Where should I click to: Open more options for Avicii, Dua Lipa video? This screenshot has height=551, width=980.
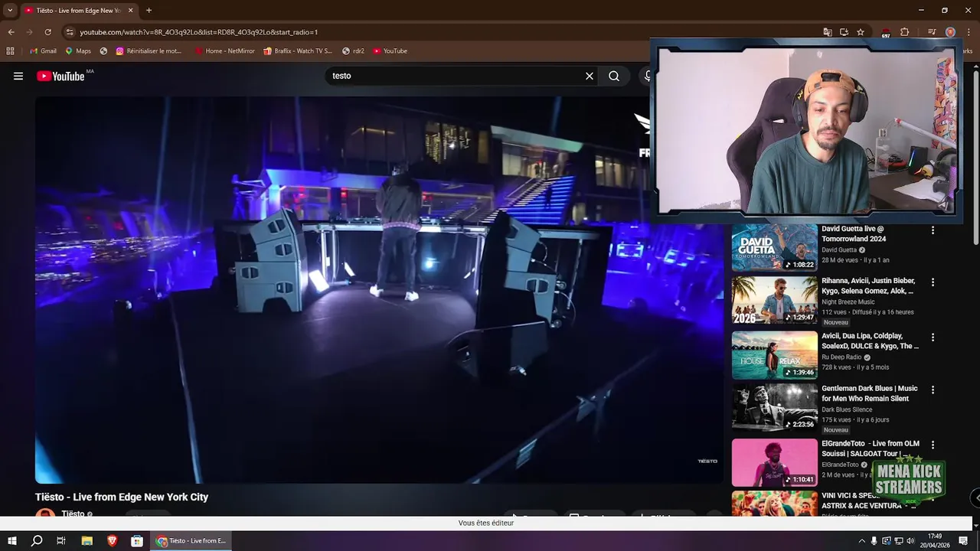click(x=933, y=337)
